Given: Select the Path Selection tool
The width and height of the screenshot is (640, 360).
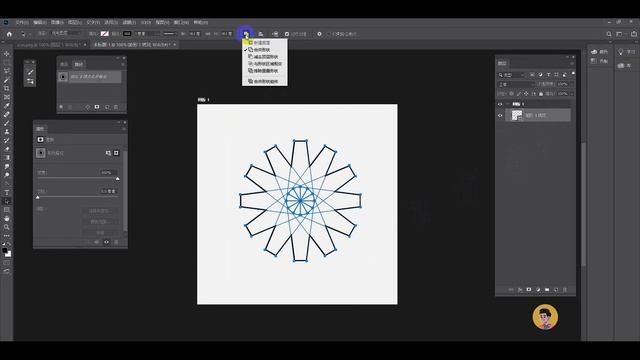Looking at the screenshot, I should click(x=7, y=201).
